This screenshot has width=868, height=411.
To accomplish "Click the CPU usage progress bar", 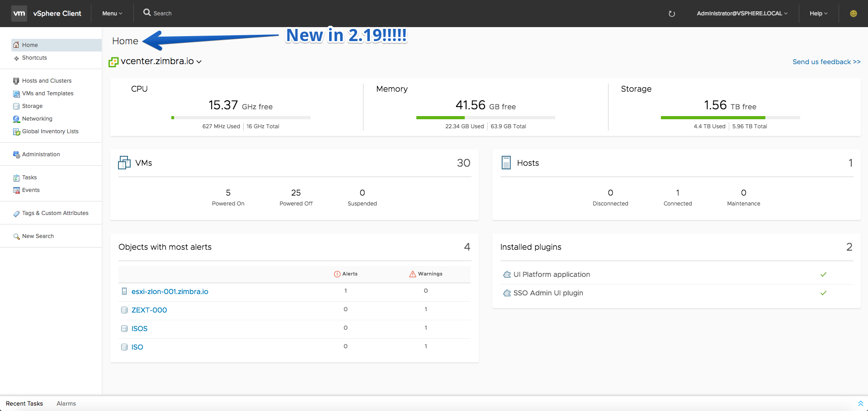I will (241, 118).
